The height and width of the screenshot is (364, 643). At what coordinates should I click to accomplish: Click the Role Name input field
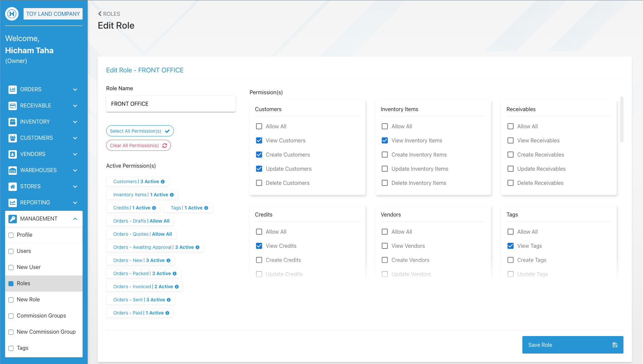pos(171,104)
